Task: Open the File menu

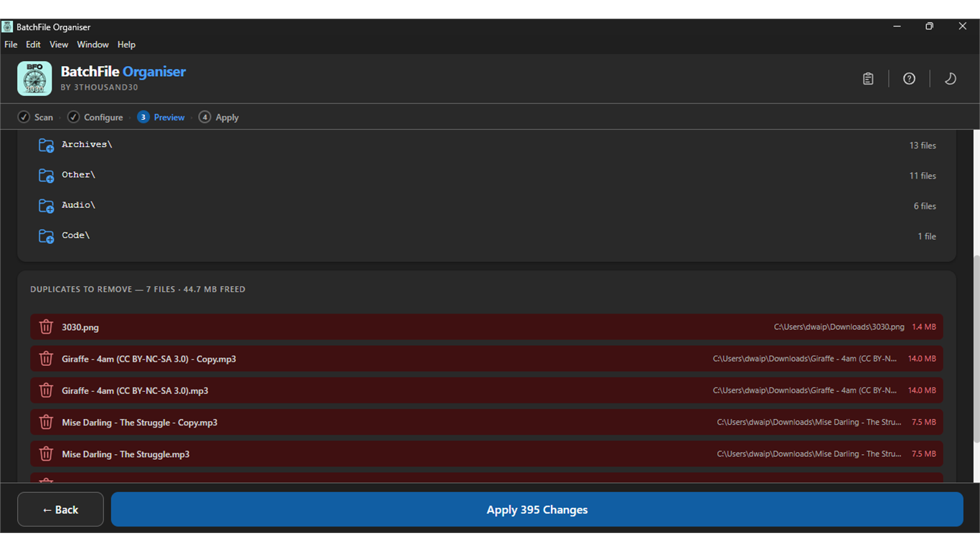Action: click(11, 44)
